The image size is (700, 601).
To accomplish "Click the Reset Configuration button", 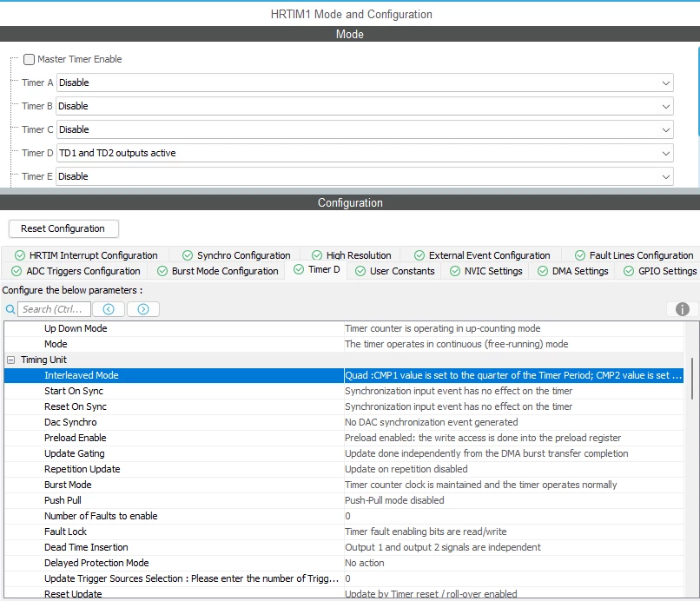I will click(x=63, y=228).
